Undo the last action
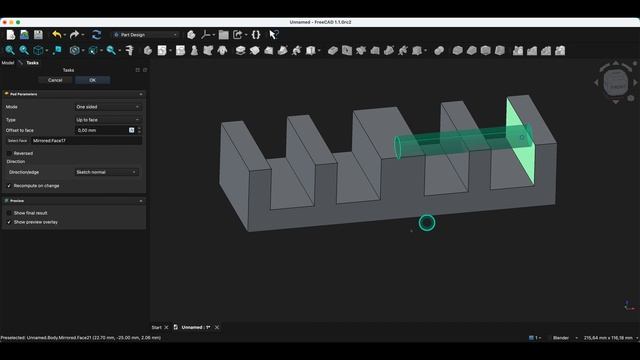The width and height of the screenshot is (640, 360). point(57,35)
